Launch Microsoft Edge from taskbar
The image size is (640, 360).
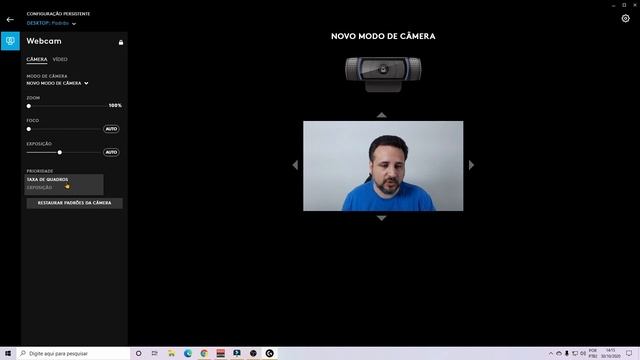pyautogui.click(x=188, y=353)
